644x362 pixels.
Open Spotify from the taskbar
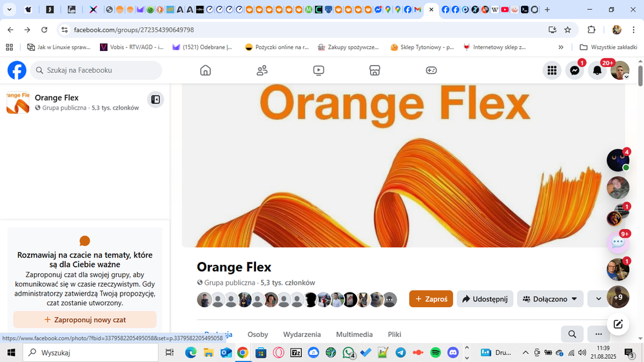[x=435, y=352]
